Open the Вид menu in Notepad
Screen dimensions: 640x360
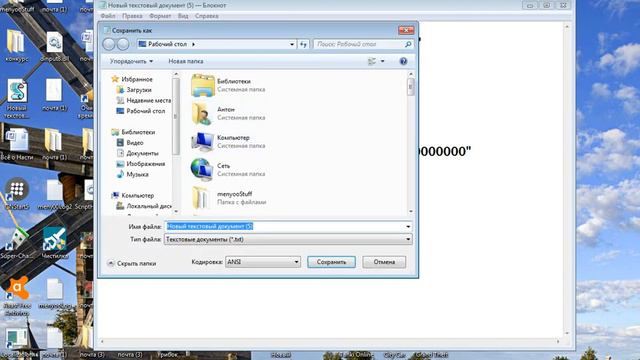183,16
